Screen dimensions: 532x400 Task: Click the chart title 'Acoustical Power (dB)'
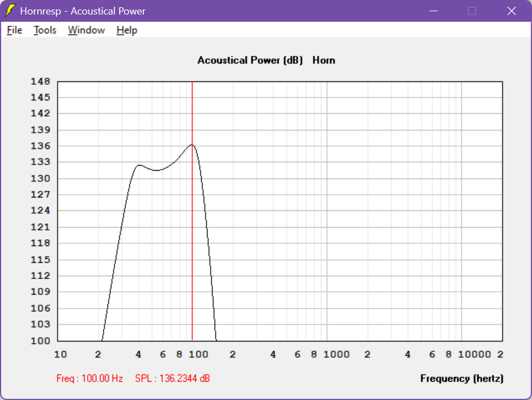(x=250, y=60)
